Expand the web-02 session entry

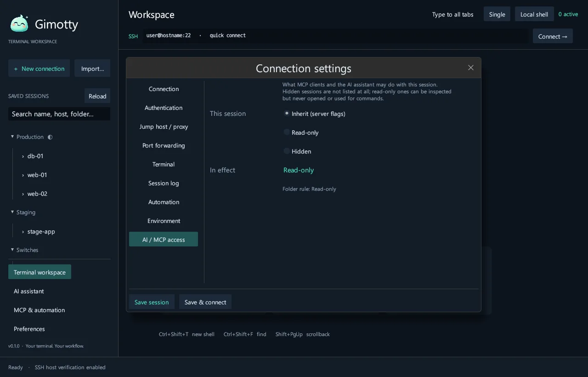point(23,194)
